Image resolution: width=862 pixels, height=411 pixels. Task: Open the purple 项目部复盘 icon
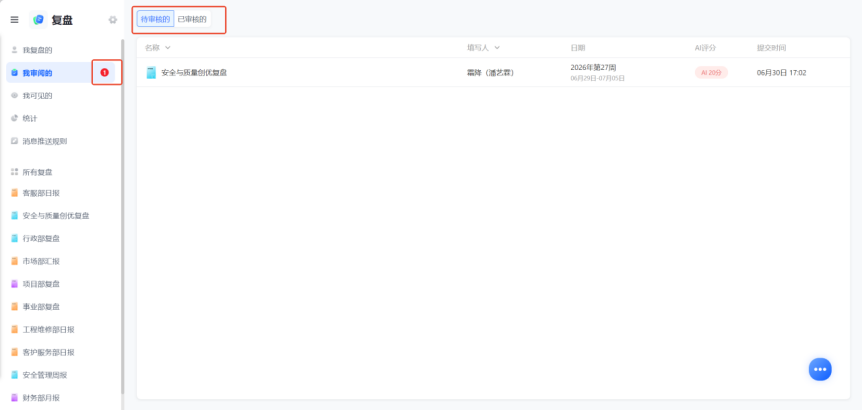coord(14,284)
